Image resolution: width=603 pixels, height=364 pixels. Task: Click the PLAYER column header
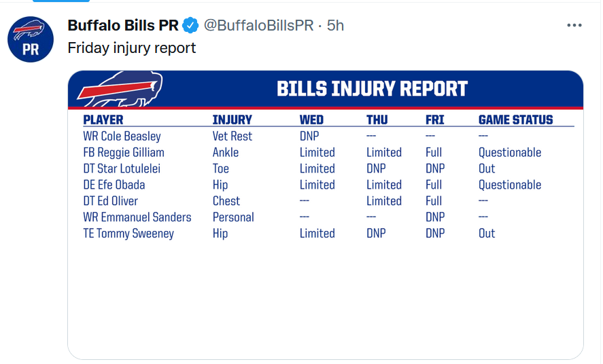click(x=103, y=120)
